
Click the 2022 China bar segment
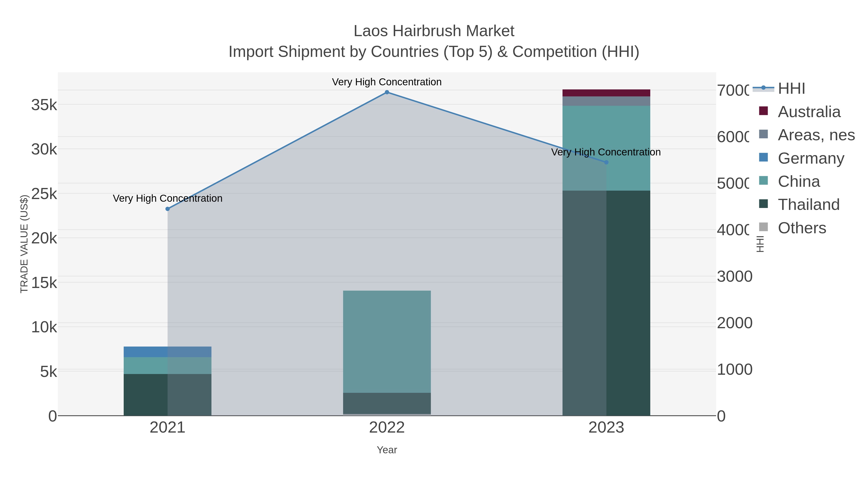(x=387, y=341)
